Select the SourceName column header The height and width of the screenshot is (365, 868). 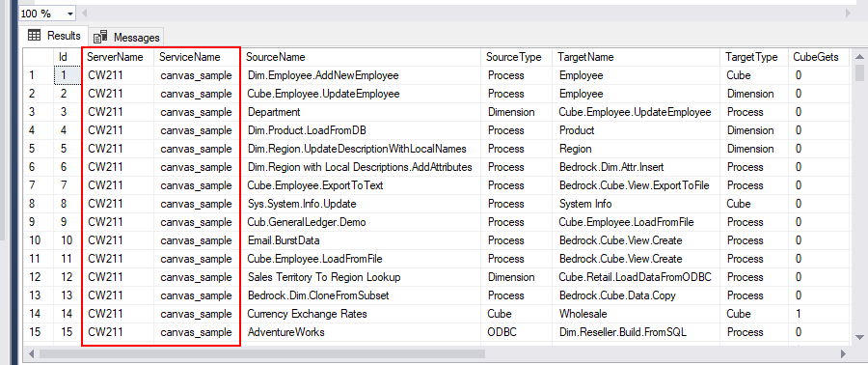(x=362, y=57)
